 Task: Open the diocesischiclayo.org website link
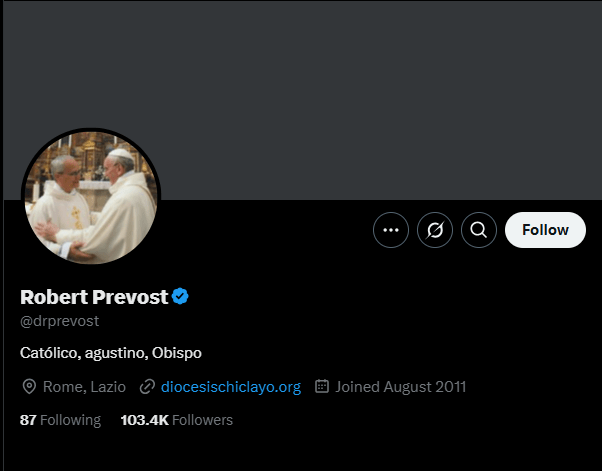[231, 386]
